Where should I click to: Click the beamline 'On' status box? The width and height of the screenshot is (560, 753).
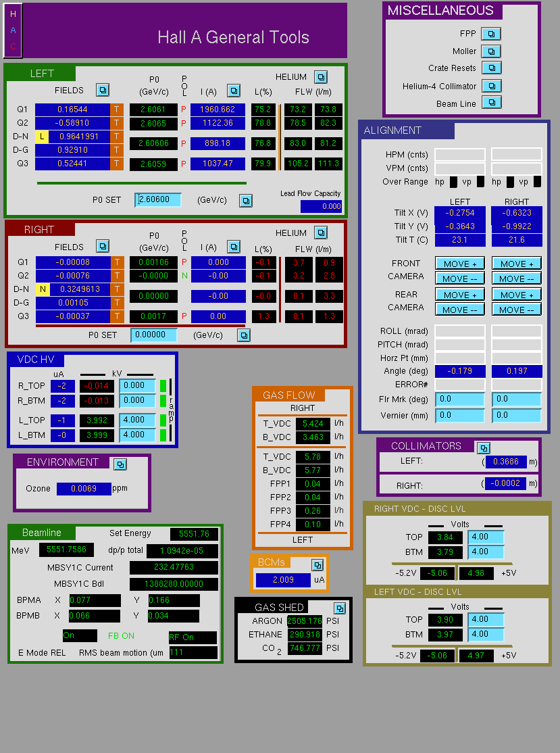[x=80, y=636]
